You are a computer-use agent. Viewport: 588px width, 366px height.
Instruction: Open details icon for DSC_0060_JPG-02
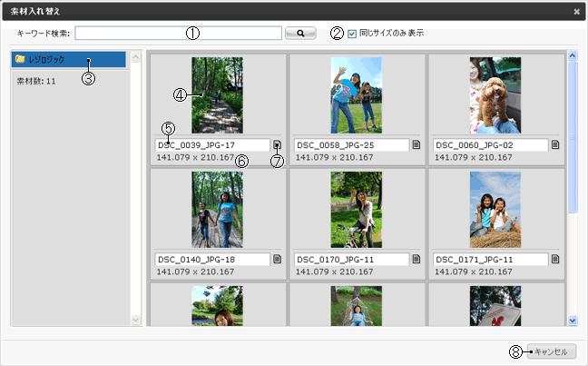tap(555, 144)
